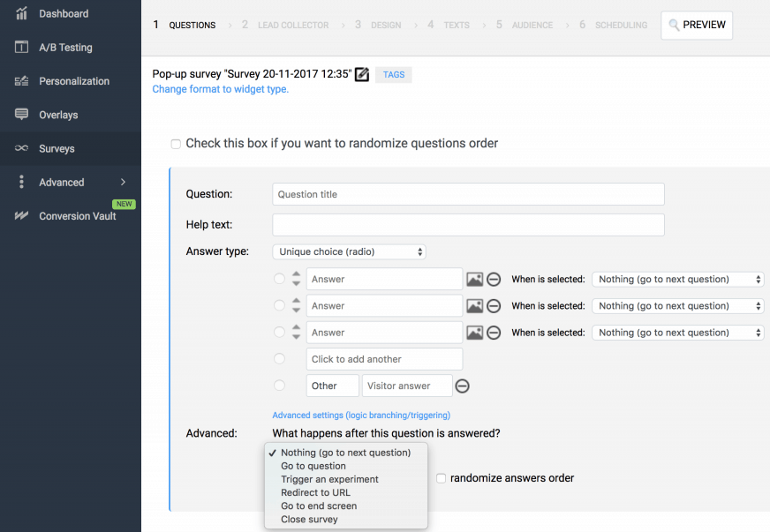Viewport: 770px width, 532px height.
Task: Select the first answer radio button
Action: click(x=279, y=279)
